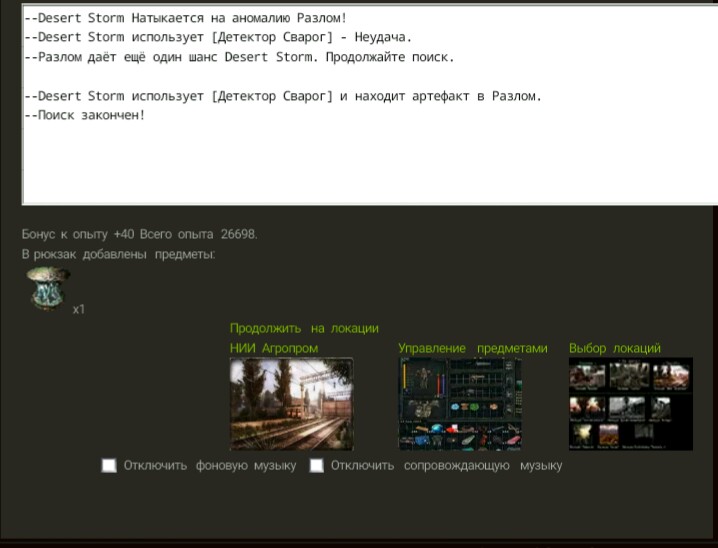Open the 'Управление предметами' link
This screenshot has height=548, width=718.
pos(473,348)
